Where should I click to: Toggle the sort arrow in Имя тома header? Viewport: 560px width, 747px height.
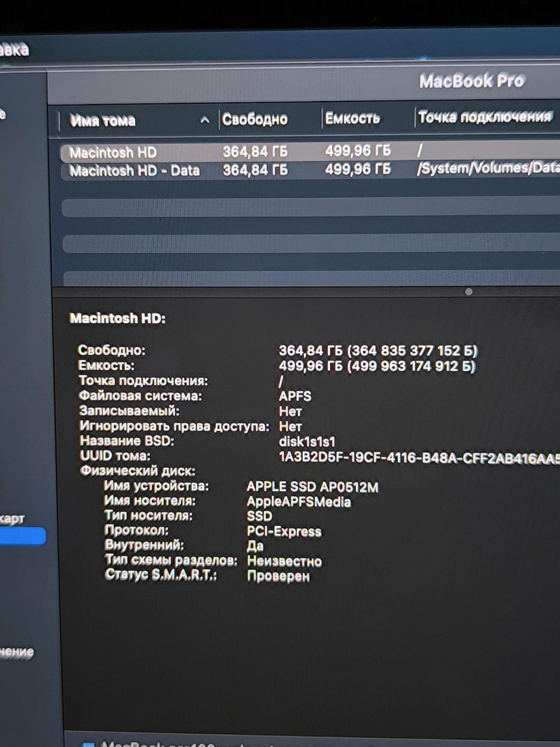204,120
